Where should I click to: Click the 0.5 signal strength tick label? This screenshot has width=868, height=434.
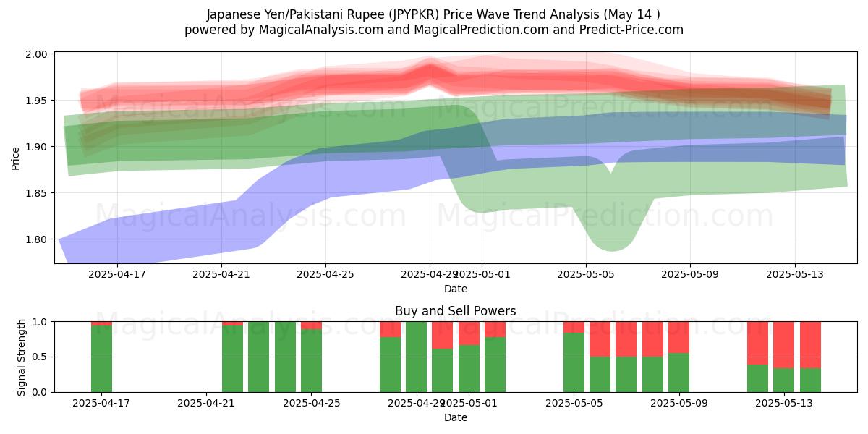(41, 357)
